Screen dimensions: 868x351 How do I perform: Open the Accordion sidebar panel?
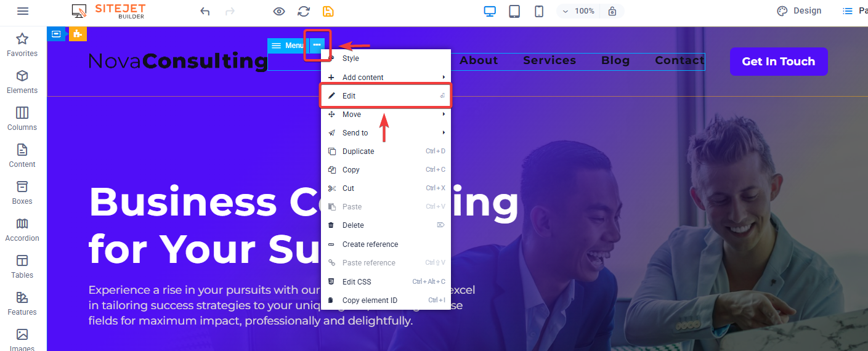point(22,230)
